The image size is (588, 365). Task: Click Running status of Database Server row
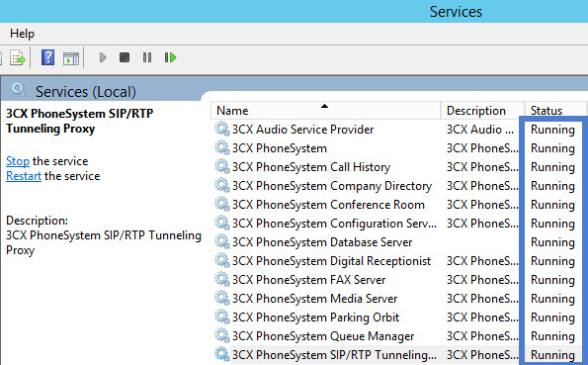[x=552, y=242]
